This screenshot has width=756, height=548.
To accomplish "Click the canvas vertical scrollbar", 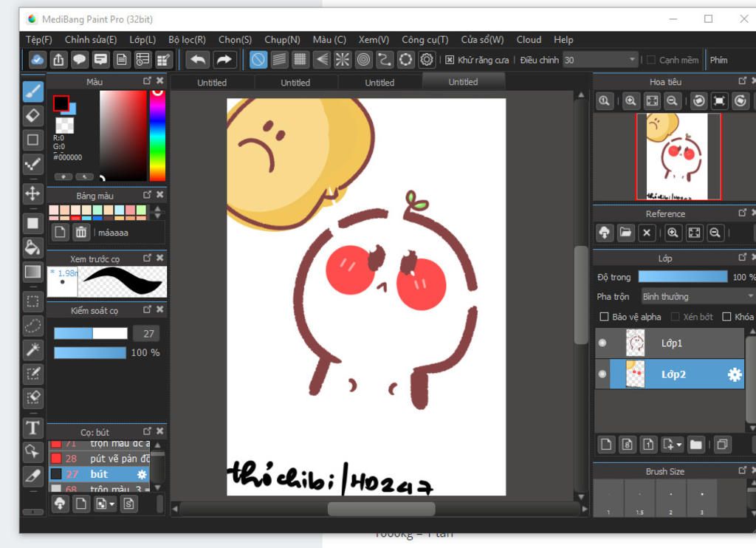I will pyautogui.click(x=581, y=295).
